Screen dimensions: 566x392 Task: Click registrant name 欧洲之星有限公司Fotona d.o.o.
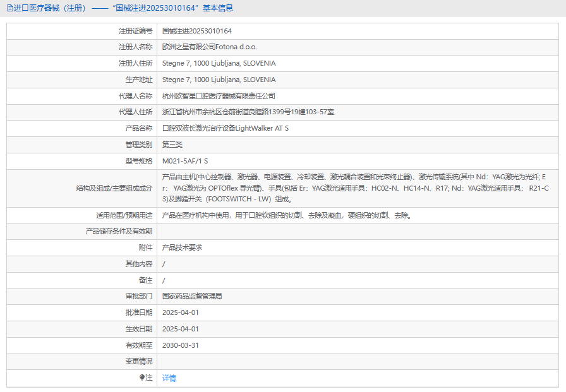[x=209, y=47]
